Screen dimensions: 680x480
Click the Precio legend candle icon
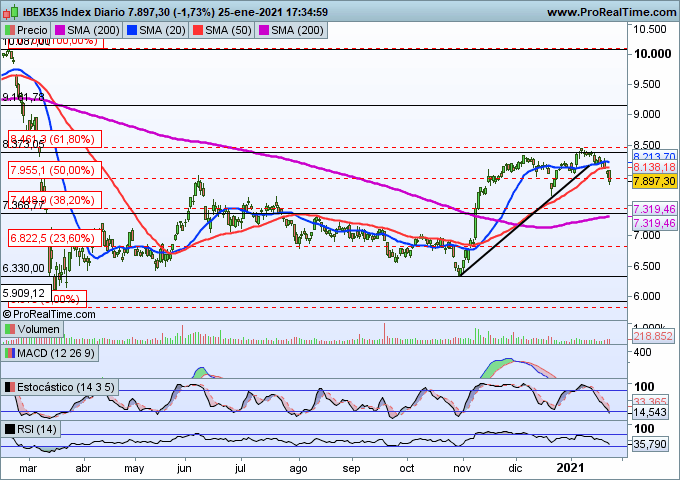tap(9, 30)
